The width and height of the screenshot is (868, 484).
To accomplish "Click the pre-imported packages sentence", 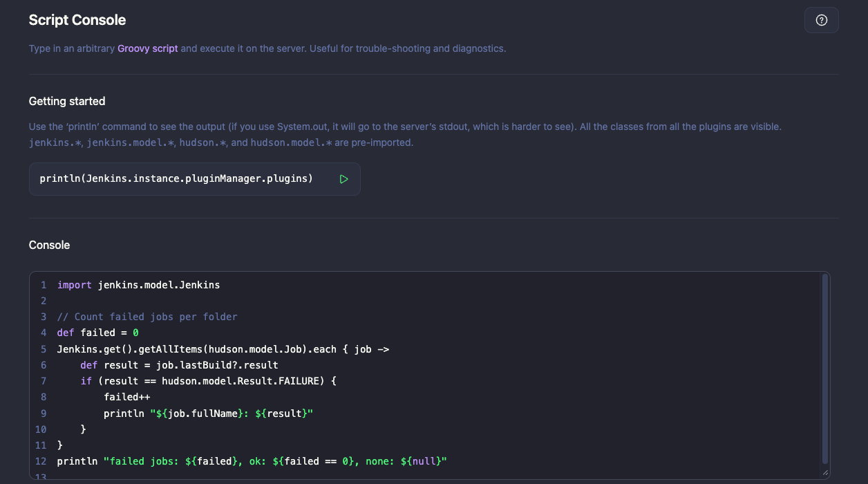I will coord(220,142).
